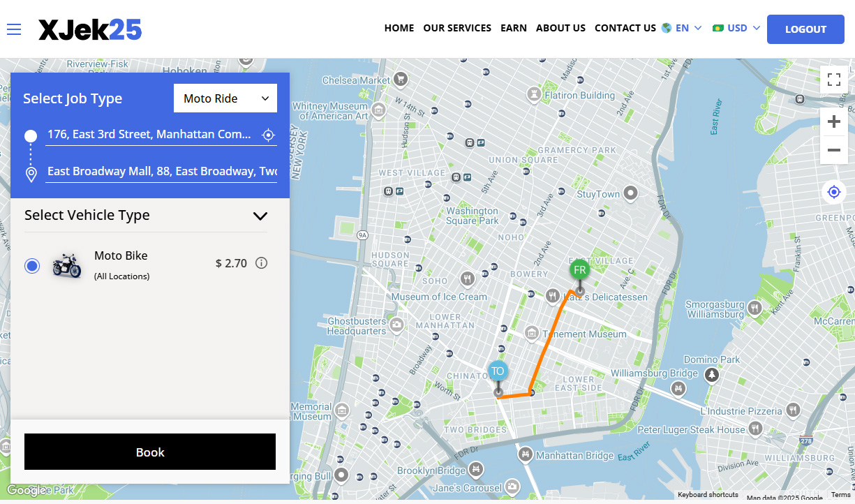This screenshot has width=855, height=504.
Task: Click the Logout button
Action: click(x=805, y=29)
